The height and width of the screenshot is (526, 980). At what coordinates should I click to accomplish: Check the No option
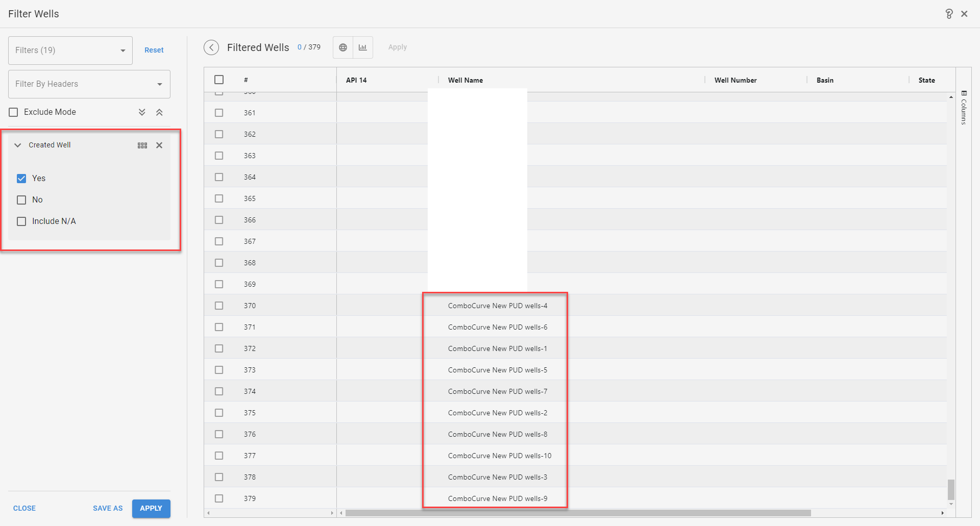[21, 200]
